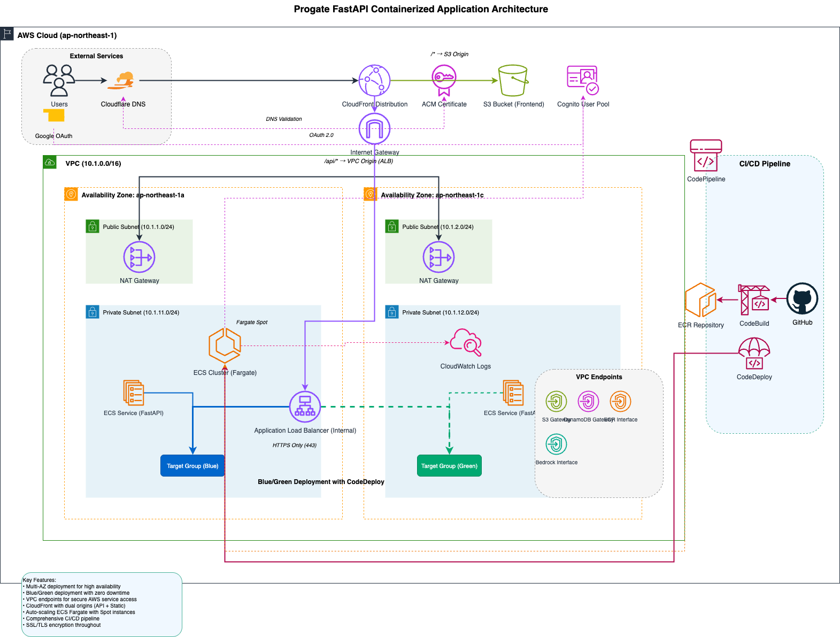Click the 'DNS Validation' edge label

point(284,119)
